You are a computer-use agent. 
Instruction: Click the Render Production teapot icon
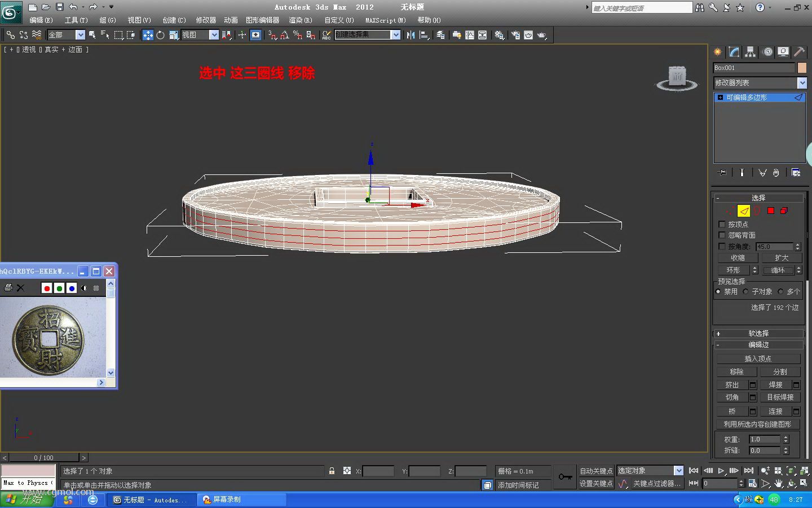541,35
